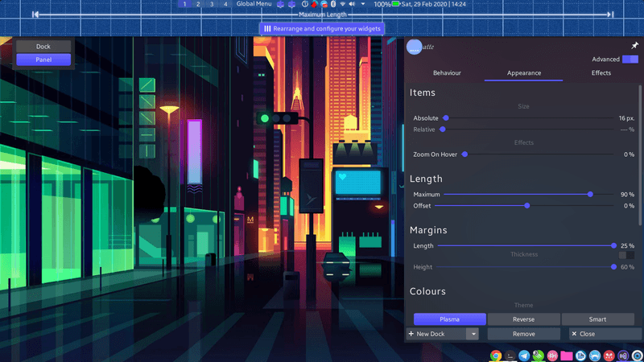Click the Bluetooth icon in system tray
Viewport: 644px width, 362px height.
coord(332,4)
